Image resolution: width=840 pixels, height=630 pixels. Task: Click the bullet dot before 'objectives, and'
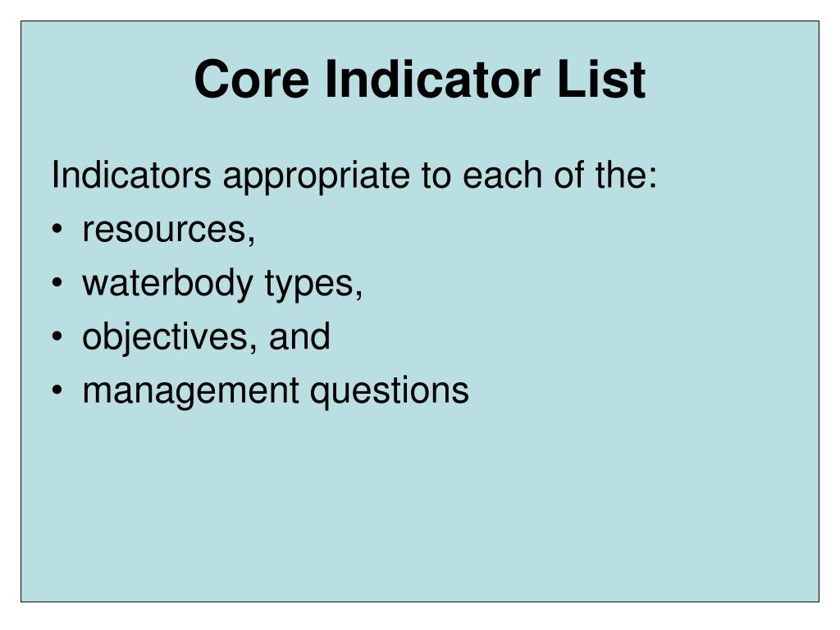[57, 336]
